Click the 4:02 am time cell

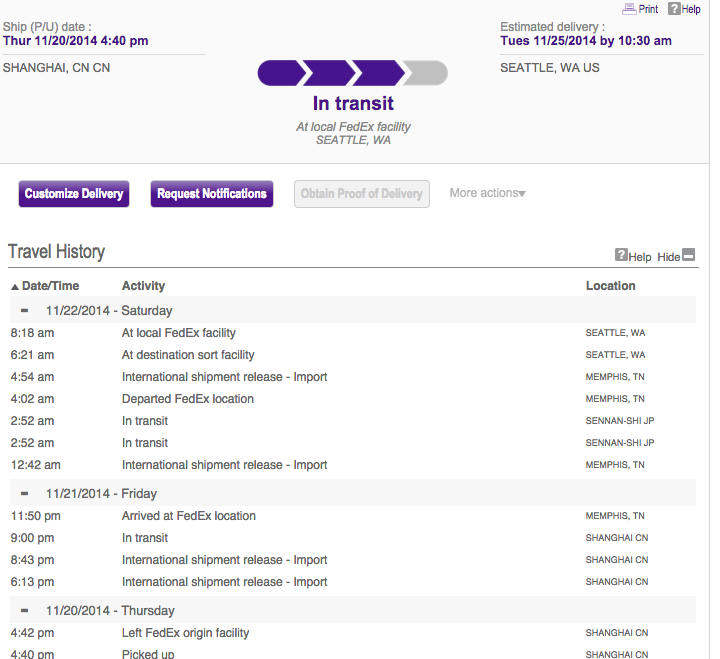(32, 399)
